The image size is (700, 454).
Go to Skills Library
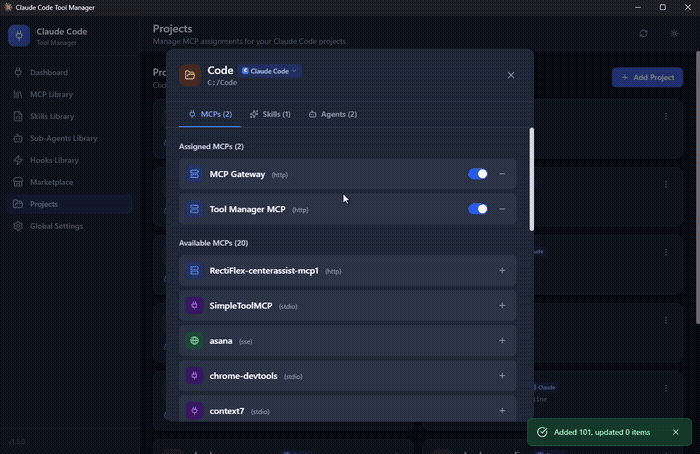pyautogui.click(x=69, y=116)
